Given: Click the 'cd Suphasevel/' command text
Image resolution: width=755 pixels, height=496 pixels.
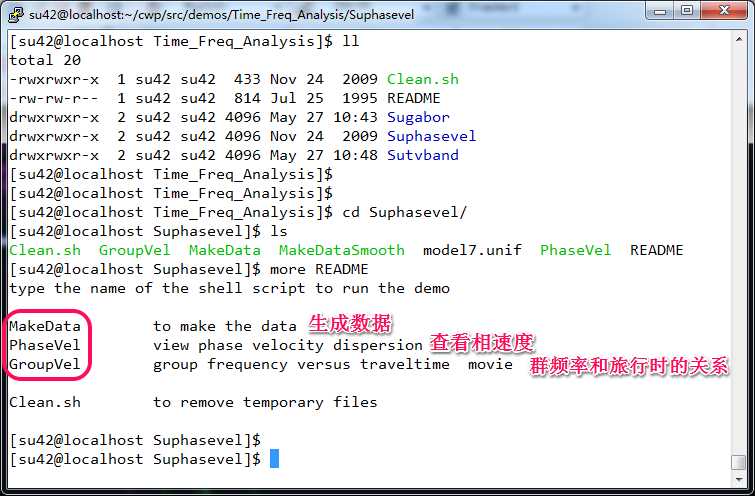Looking at the screenshot, I should click(404, 212).
